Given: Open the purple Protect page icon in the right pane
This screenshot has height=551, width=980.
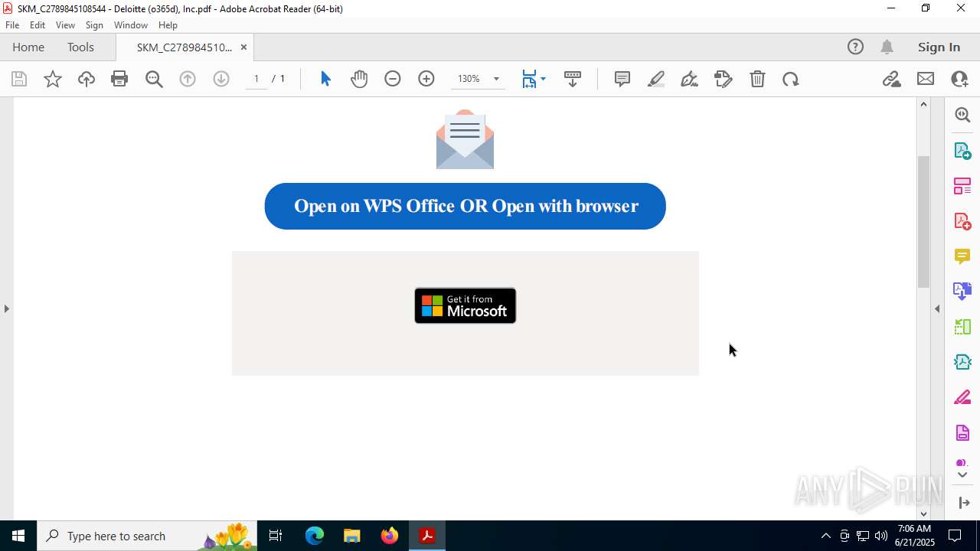Looking at the screenshot, I should [962, 433].
